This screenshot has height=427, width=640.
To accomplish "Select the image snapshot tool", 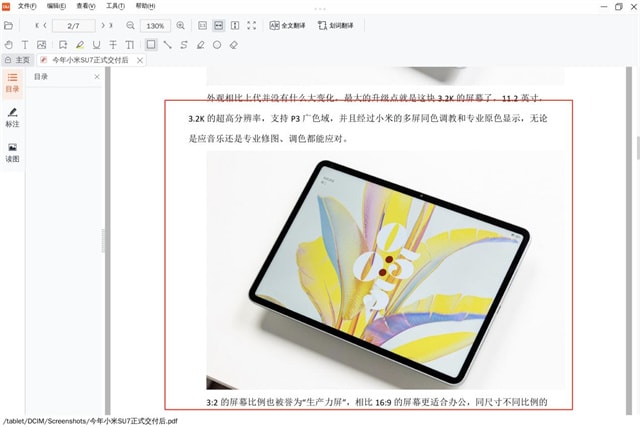I will tap(42, 45).
